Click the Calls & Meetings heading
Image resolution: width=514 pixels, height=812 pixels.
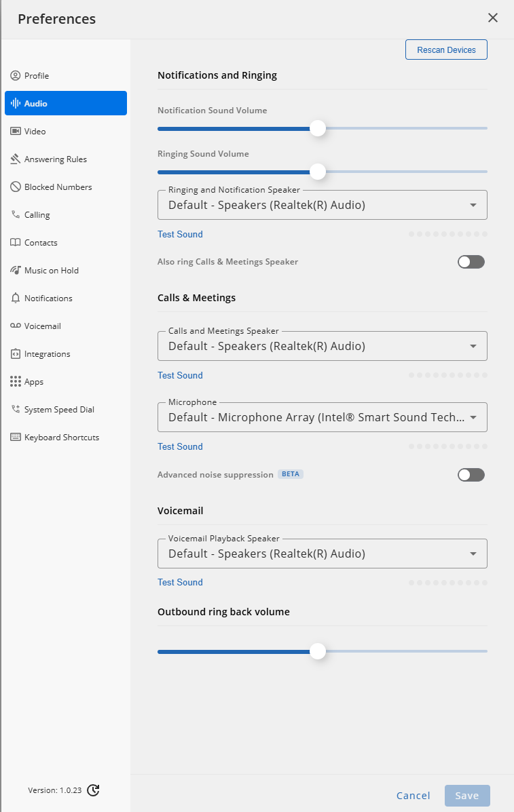click(x=196, y=298)
